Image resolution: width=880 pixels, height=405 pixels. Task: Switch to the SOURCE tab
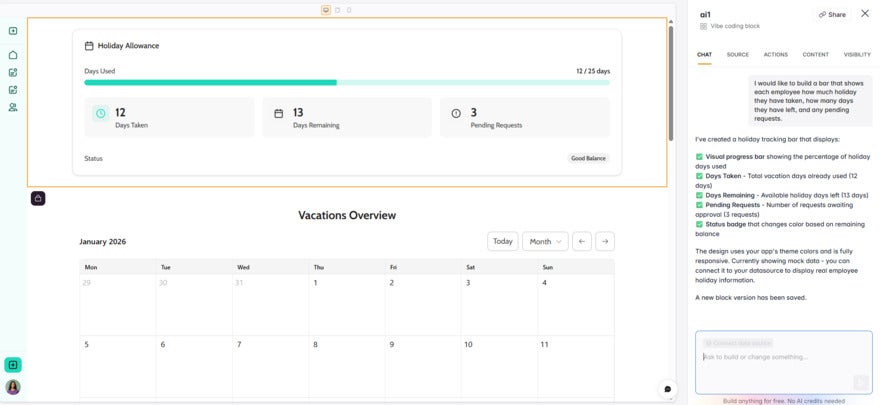[x=737, y=55]
